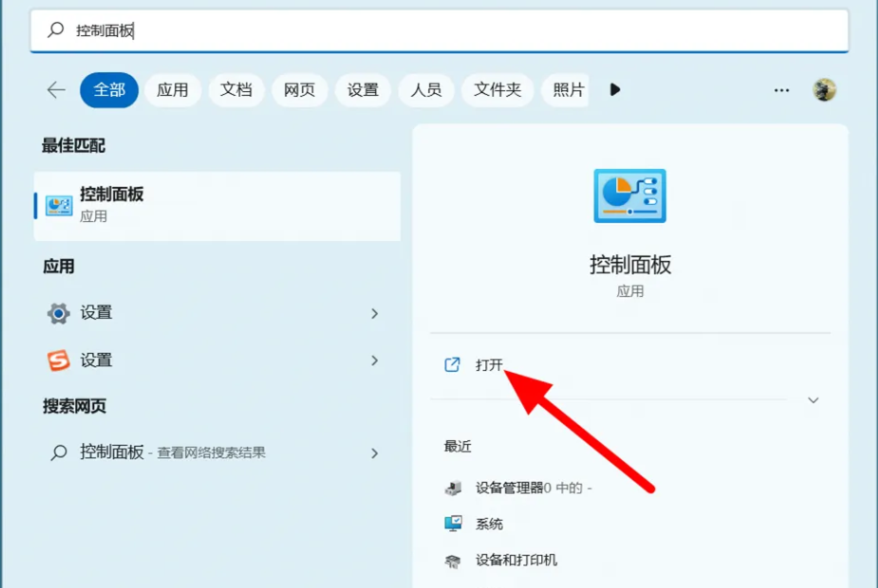Click the blue gear 设置 icon

pos(59,313)
